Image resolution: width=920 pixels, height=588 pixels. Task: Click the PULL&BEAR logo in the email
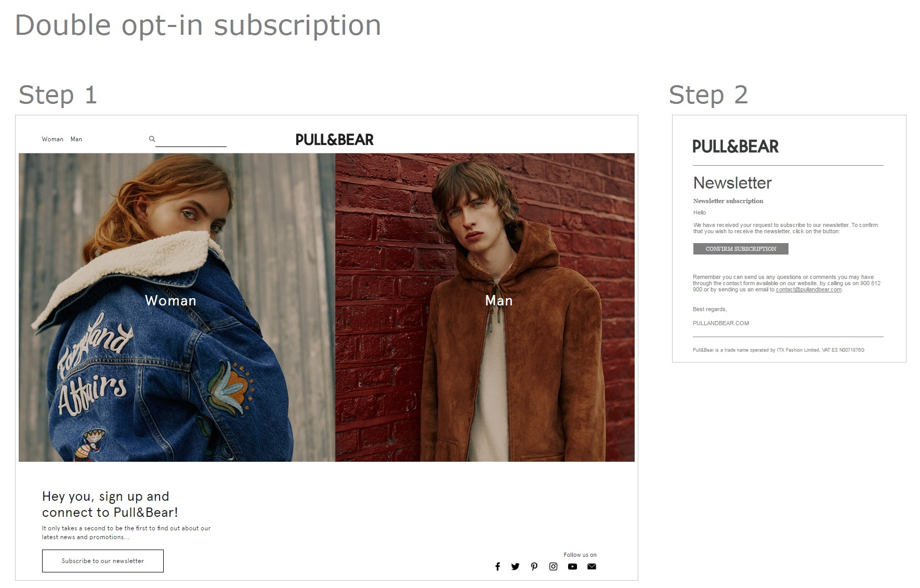(735, 146)
